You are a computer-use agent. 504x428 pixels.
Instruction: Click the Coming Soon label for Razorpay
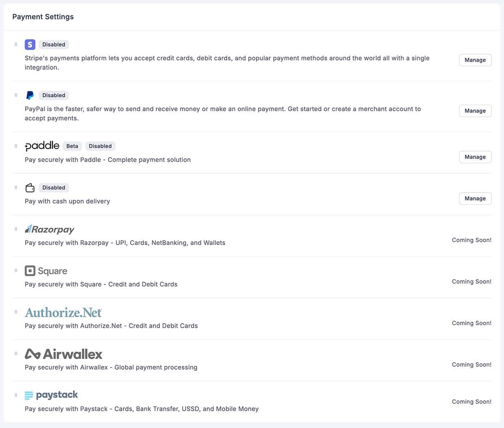pyautogui.click(x=471, y=240)
